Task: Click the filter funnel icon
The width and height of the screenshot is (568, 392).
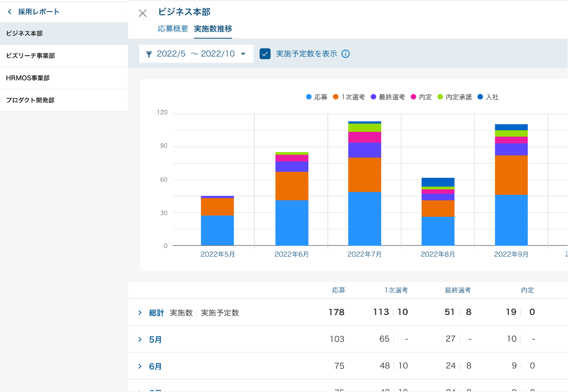Action: pos(149,54)
